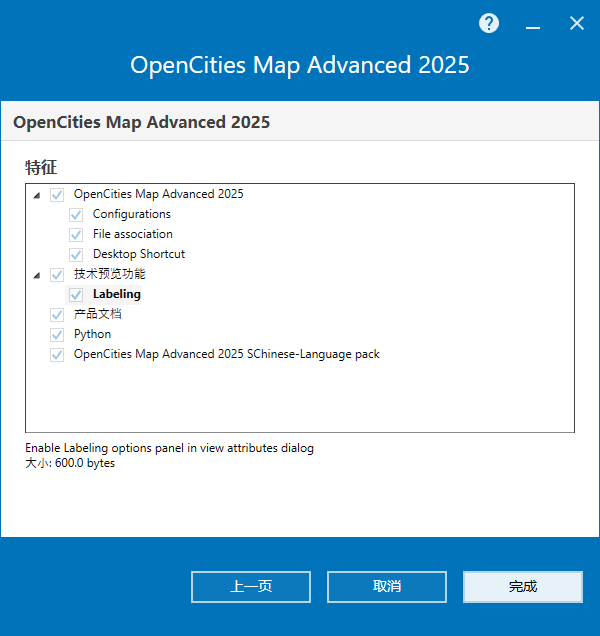Select the Python row label
600x636 pixels.
[92, 334]
